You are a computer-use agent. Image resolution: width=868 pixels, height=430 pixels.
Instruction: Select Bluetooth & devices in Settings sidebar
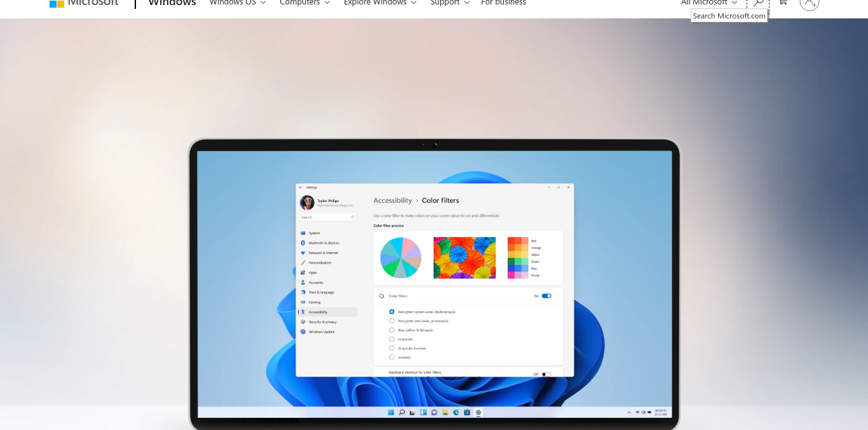(327, 243)
